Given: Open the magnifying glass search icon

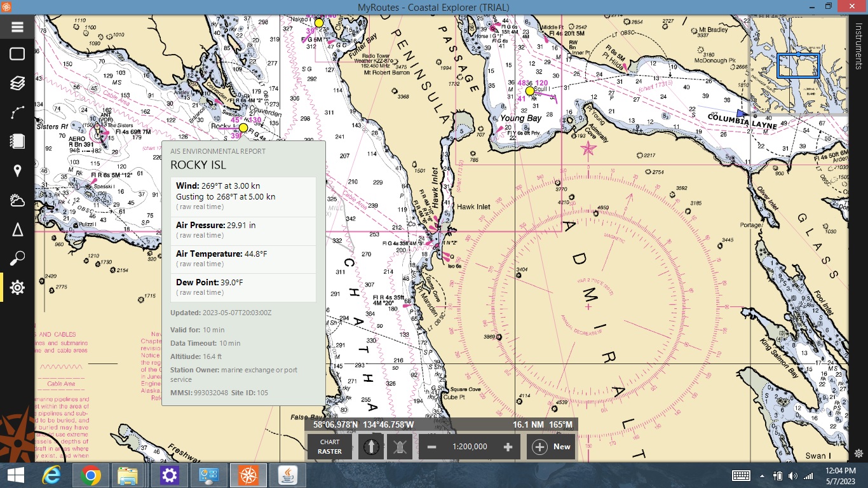Looking at the screenshot, I should pyautogui.click(x=17, y=259).
